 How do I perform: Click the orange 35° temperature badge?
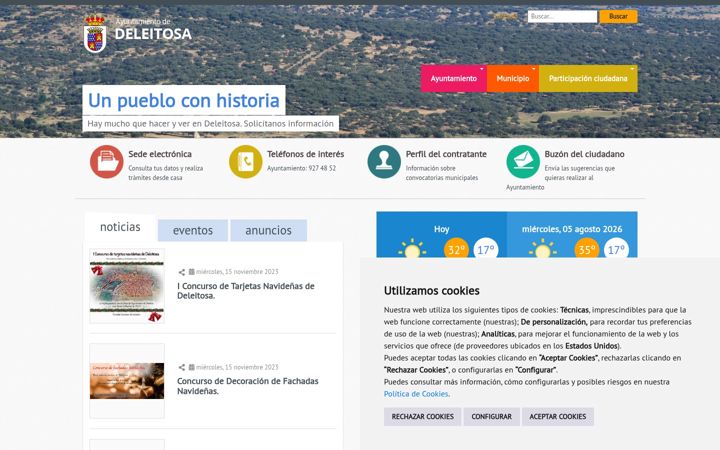click(x=586, y=248)
